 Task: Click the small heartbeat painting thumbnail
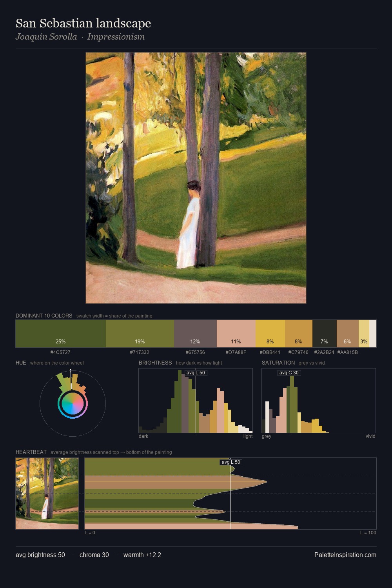tap(47, 494)
